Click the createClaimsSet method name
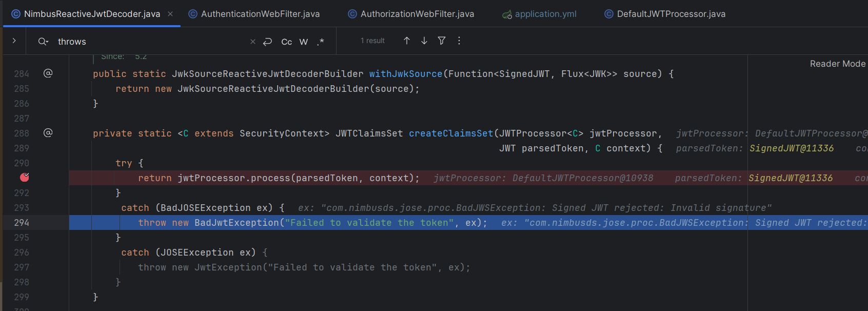Image resolution: width=868 pixels, height=311 pixels. [x=451, y=133]
